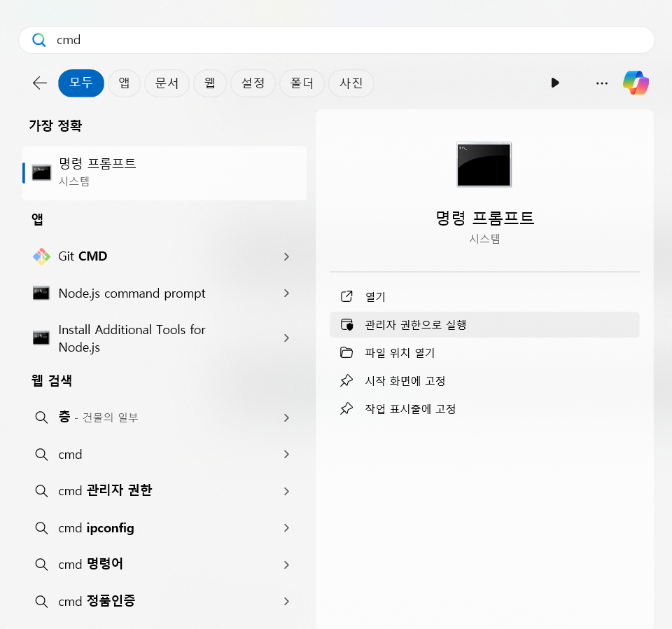Select the 모두 filter tab

click(x=81, y=83)
